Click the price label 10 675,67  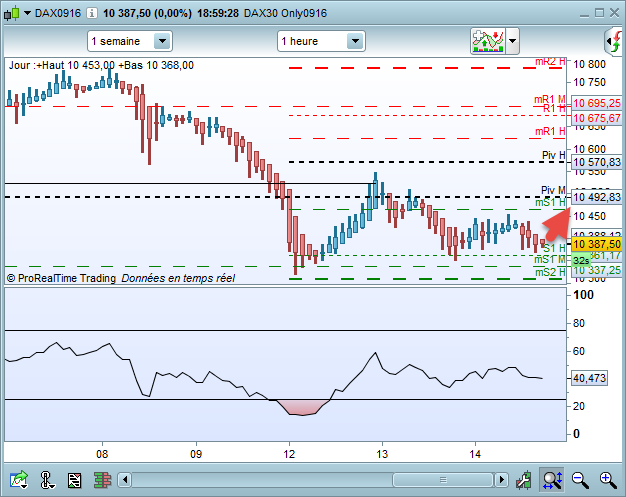pos(597,118)
